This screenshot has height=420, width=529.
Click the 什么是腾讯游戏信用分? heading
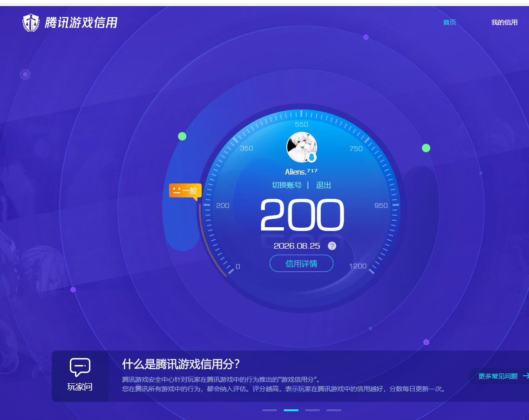[x=181, y=364]
